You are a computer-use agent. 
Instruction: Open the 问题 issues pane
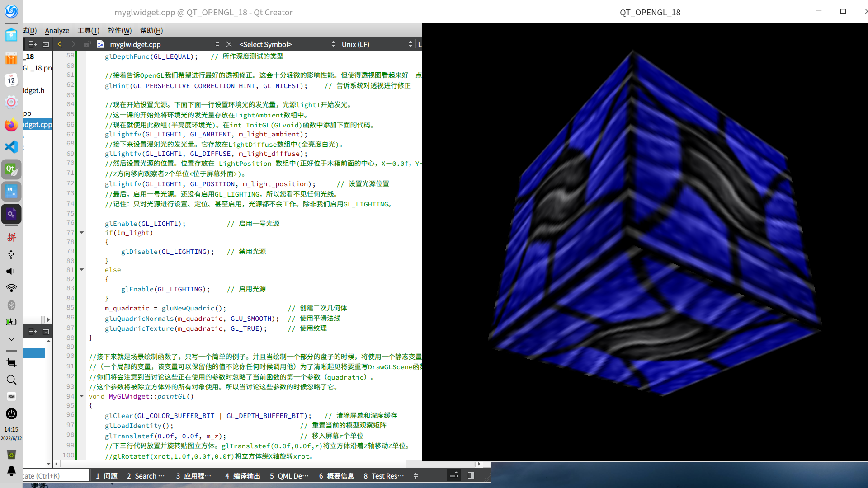[107, 476]
